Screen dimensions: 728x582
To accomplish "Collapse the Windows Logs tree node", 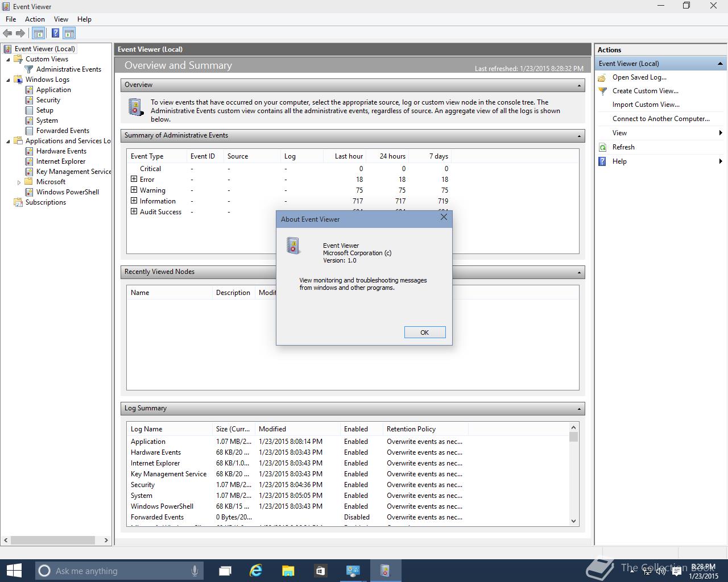I will point(8,80).
